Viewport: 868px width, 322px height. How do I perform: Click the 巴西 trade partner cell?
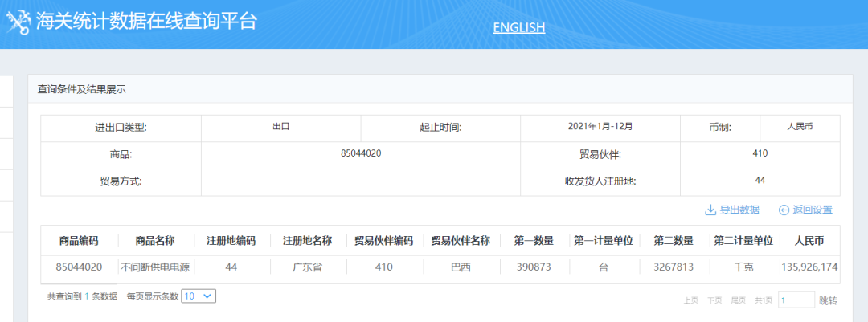point(461,267)
